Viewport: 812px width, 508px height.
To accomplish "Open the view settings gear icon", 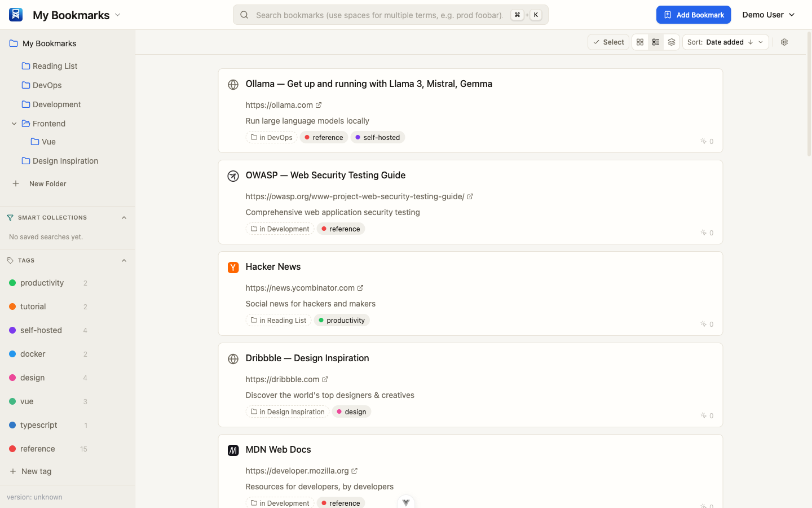I will (784, 42).
